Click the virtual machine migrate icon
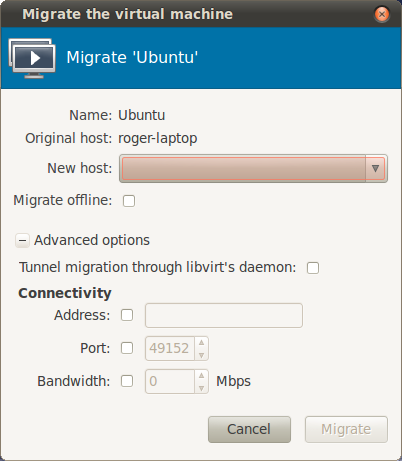Viewport: 402px width, 461px height. pos(32,58)
